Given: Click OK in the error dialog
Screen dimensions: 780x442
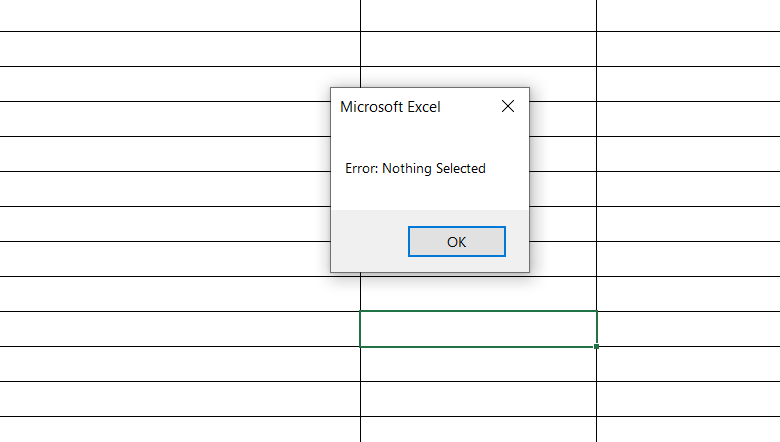Looking at the screenshot, I should (457, 241).
